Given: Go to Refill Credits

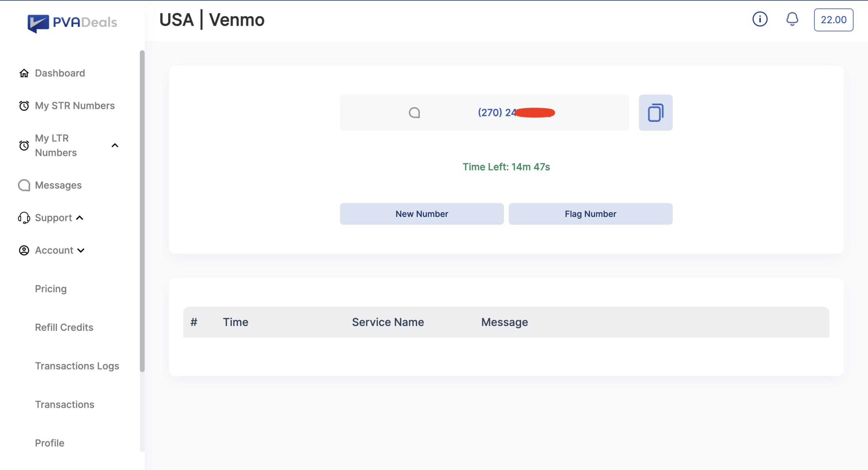Looking at the screenshot, I should (x=64, y=327).
